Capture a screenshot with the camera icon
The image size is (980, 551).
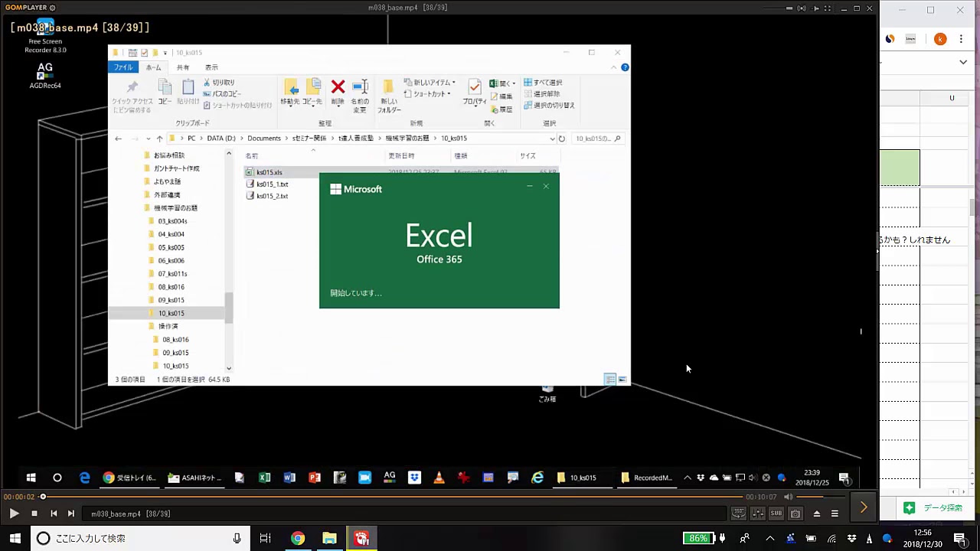(795, 514)
